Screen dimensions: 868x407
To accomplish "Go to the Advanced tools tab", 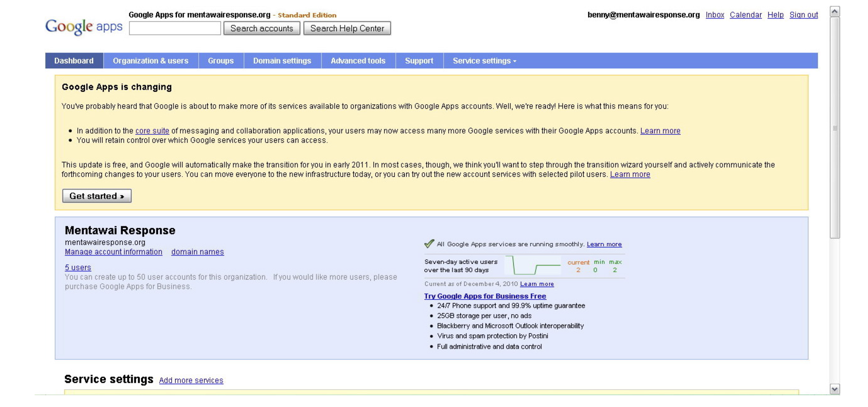I will click(x=358, y=61).
